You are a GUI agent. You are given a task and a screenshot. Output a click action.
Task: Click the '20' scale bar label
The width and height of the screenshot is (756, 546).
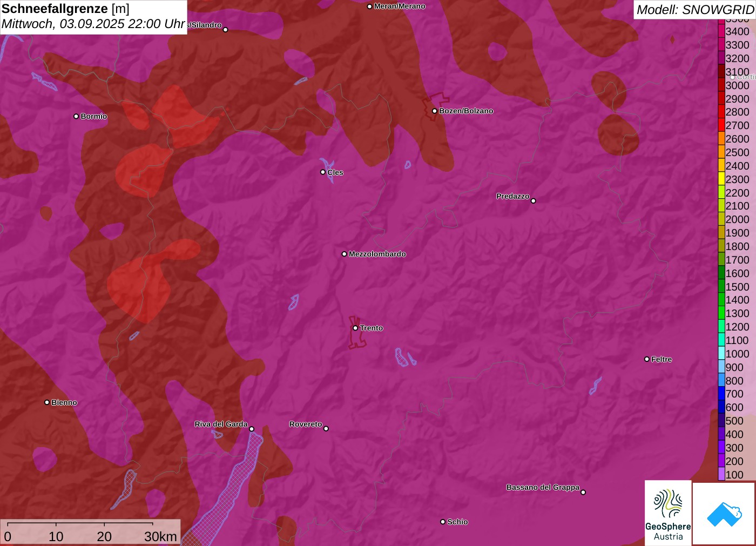(104, 536)
